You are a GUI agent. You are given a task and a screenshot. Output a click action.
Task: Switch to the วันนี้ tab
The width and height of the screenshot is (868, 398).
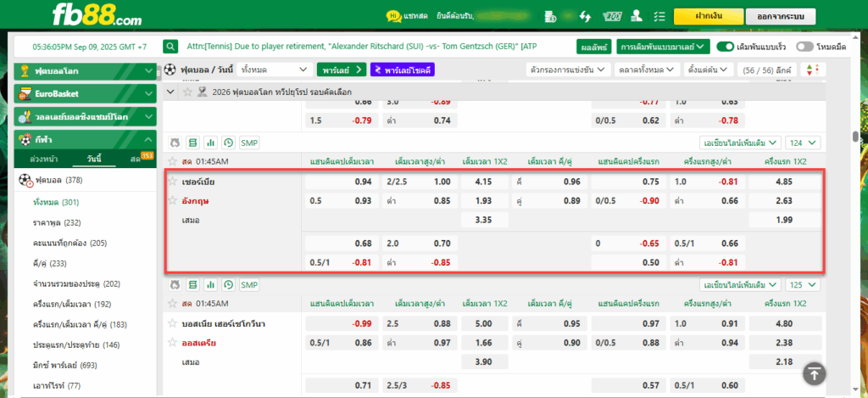pos(93,159)
